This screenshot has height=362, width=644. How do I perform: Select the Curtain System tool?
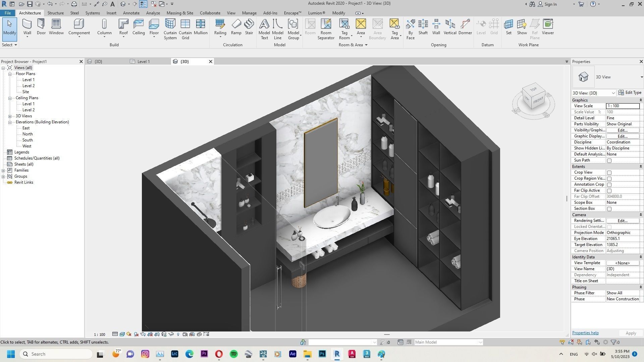170,28
